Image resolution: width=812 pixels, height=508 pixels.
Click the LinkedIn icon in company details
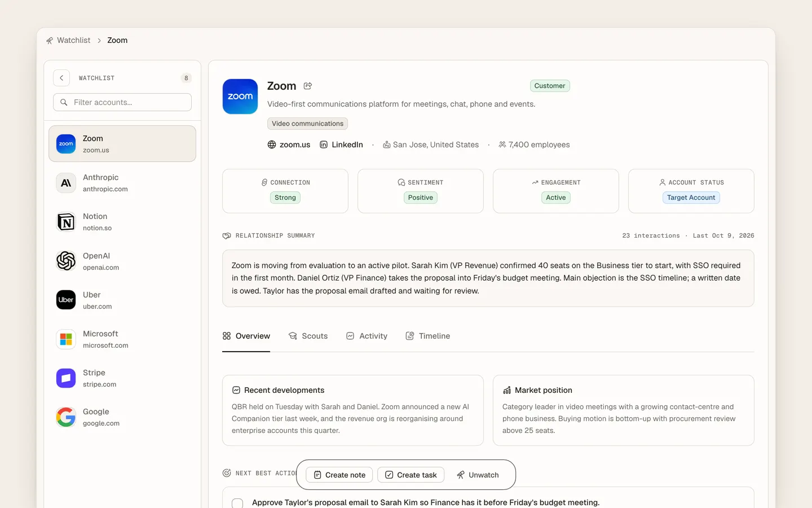click(324, 144)
